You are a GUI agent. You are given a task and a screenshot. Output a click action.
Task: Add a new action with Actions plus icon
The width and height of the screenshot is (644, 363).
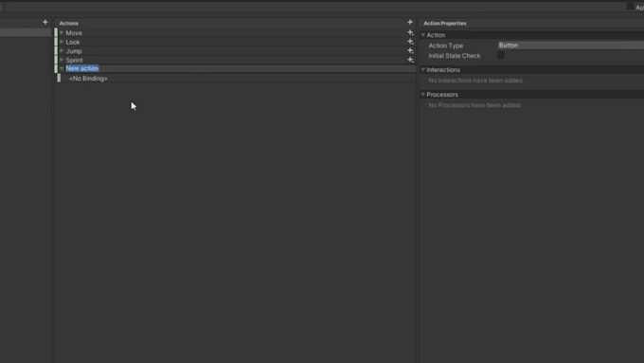coord(410,22)
